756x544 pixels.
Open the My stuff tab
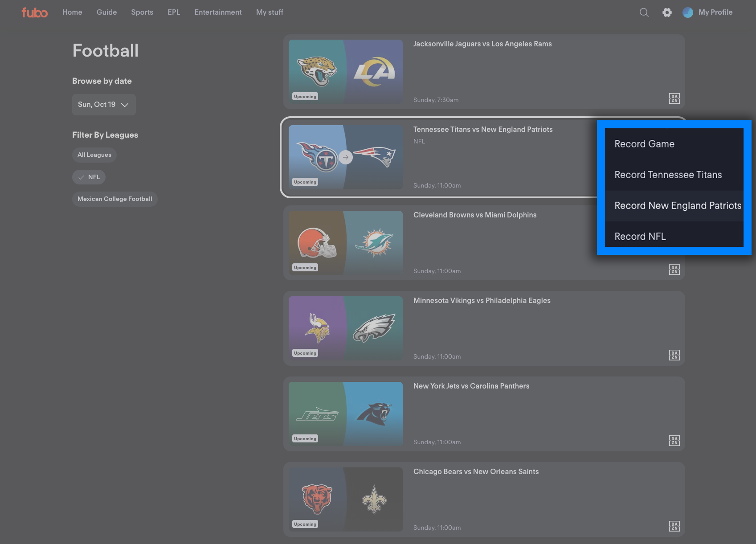click(270, 12)
